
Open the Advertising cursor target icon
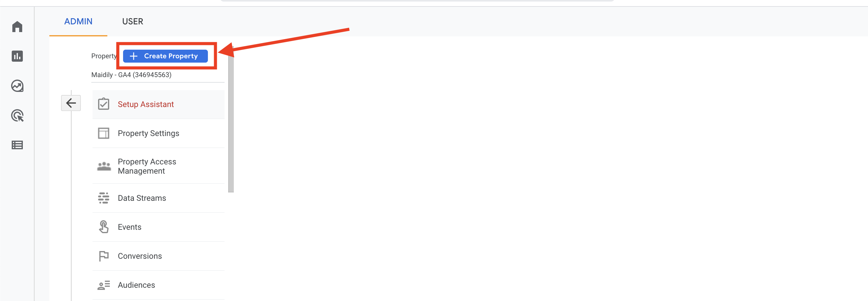17,116
